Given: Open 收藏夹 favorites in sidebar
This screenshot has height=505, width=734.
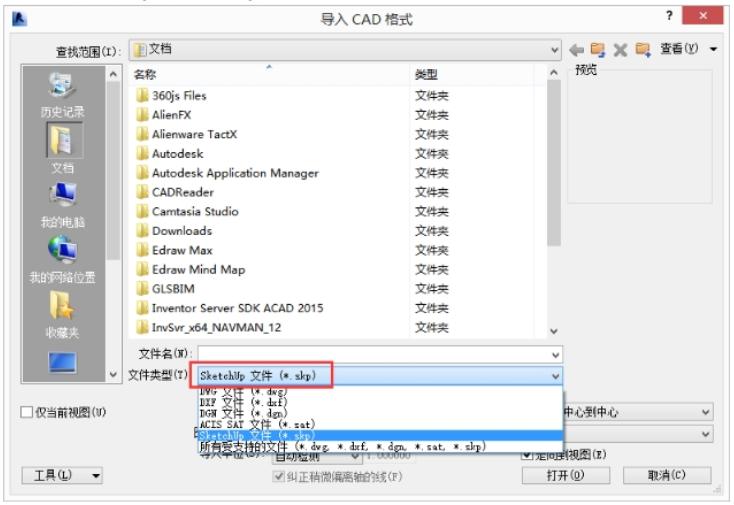Looking at the screenshot, I should 62,315.
